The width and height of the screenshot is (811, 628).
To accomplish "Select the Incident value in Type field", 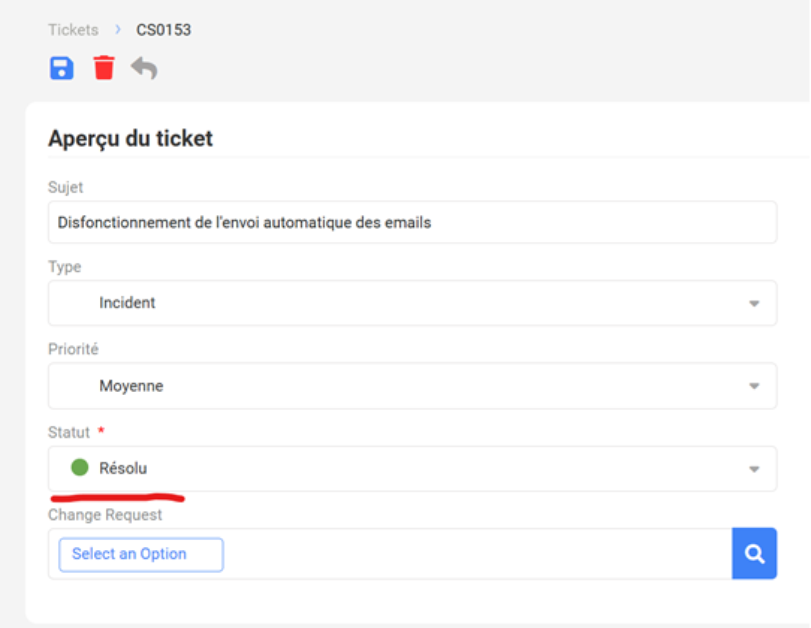I will point(127,302).
